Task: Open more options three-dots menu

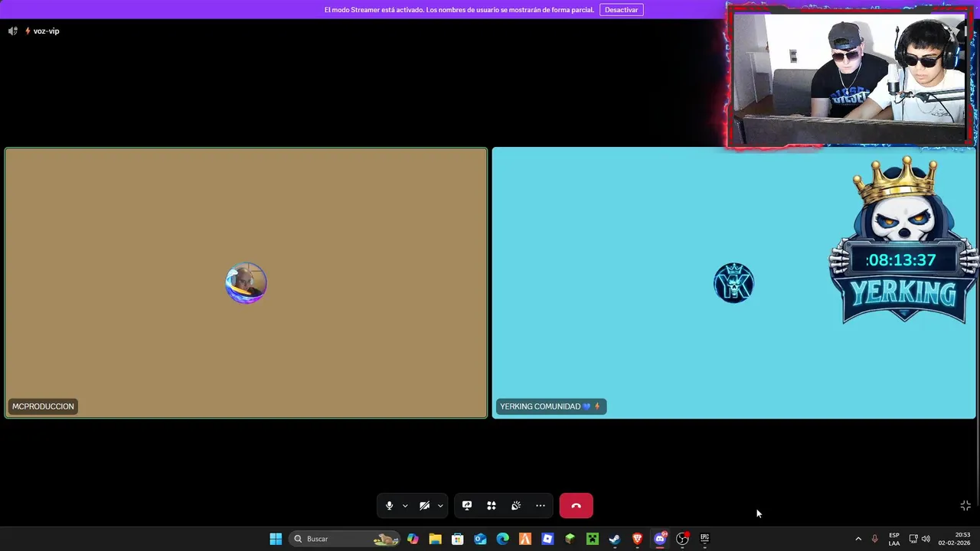Action: coord(541,506)
